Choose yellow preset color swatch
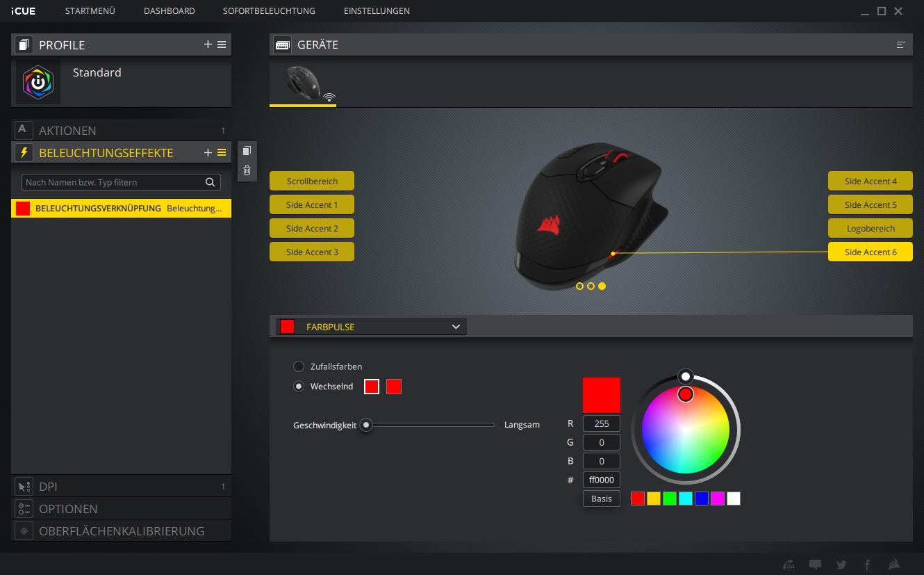This screenshot has height=575, width=924. pyautogui.click(x=654, y=499)
